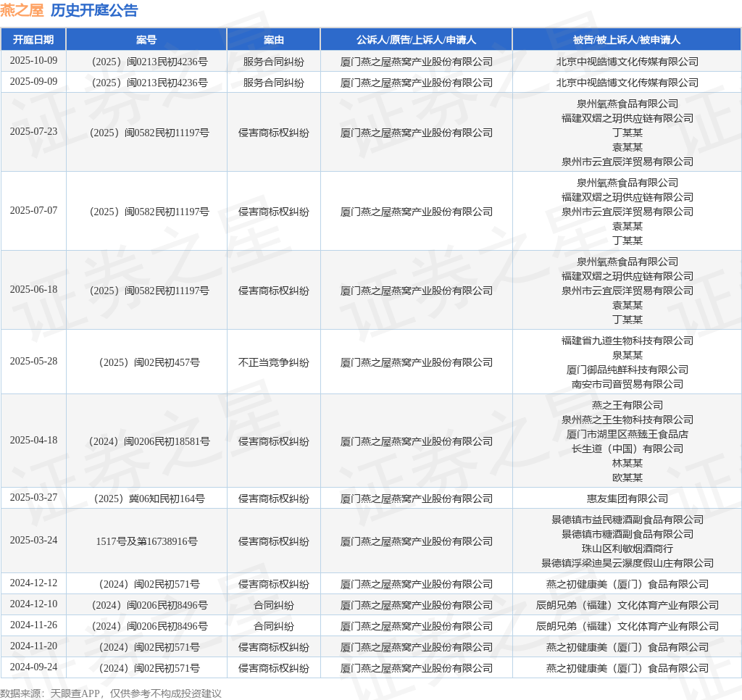Click plaintiff 厦门燕之屋燕窝产业股份有限公司 in 2025-04-18 row
This screenshot has height=700, width=742.
coord(417,441)
